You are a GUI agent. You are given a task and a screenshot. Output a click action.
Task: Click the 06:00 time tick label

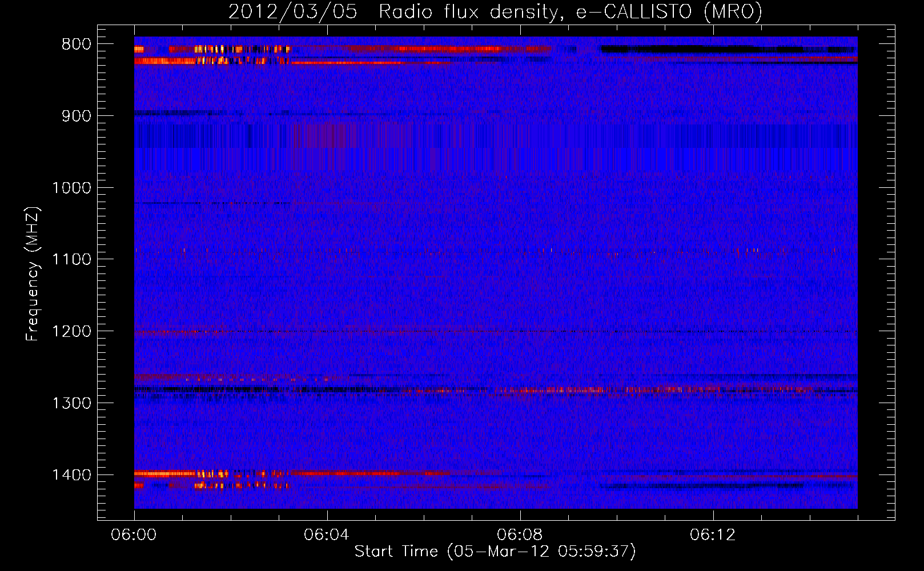[x=134, y=535]
